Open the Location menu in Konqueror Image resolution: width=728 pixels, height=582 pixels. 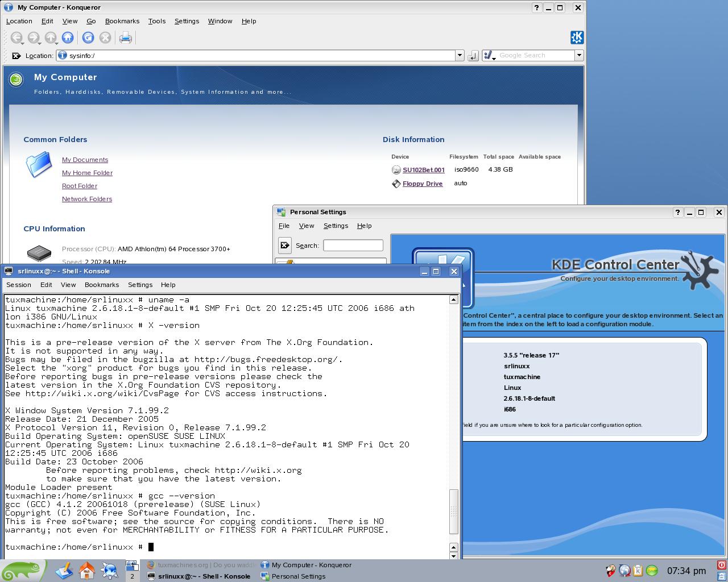(x=19, y=21)
